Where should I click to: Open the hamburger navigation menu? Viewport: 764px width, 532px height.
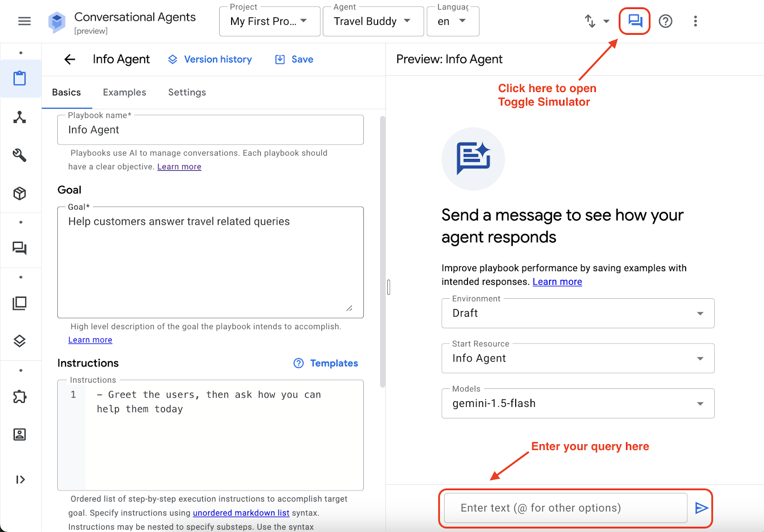[x=24, y=21]
